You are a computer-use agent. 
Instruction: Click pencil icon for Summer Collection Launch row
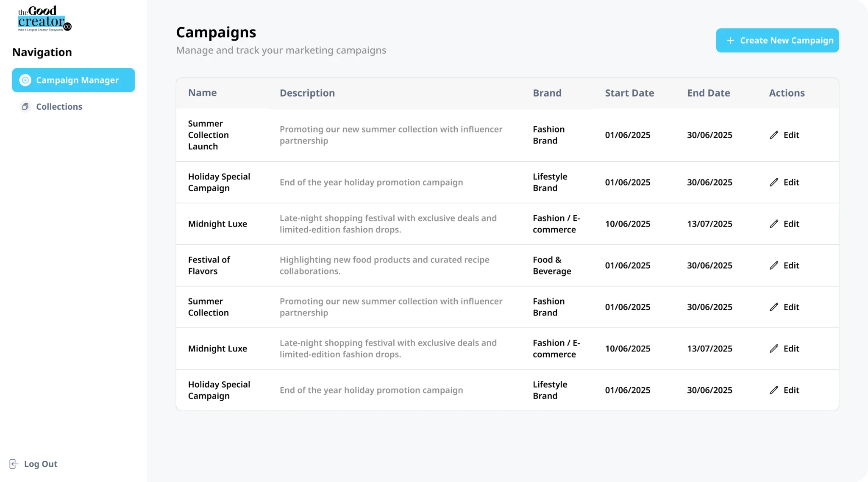coord(774,135)
